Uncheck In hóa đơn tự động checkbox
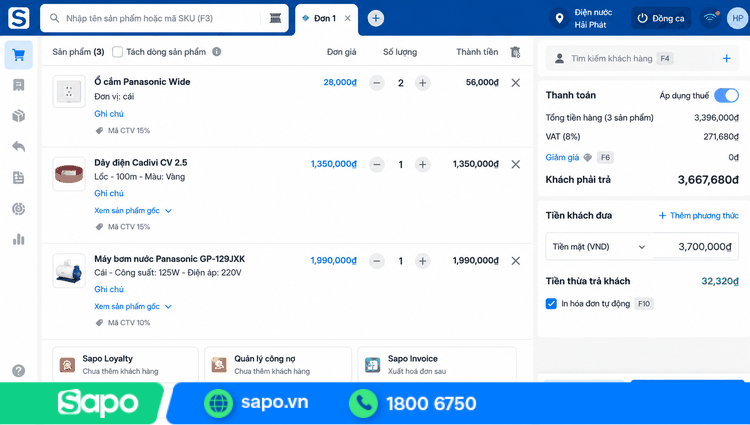The image size is (750, 425). 551,304
